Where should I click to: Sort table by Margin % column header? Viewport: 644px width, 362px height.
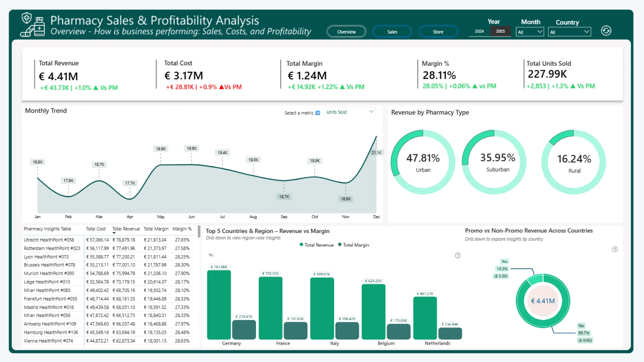point(182,229)
